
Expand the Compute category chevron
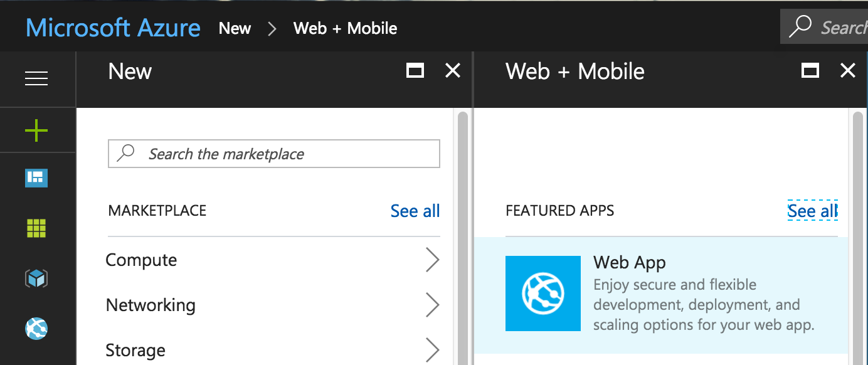point(433,260)
